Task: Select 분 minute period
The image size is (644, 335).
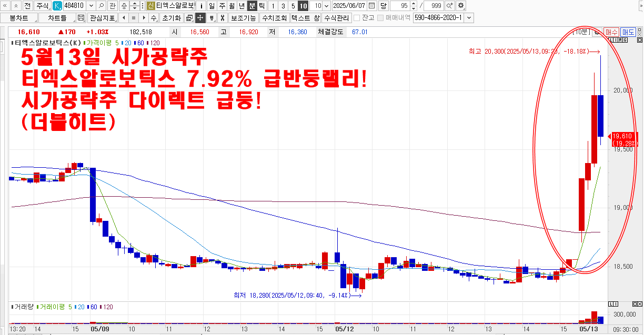Action: coord(252,6)
